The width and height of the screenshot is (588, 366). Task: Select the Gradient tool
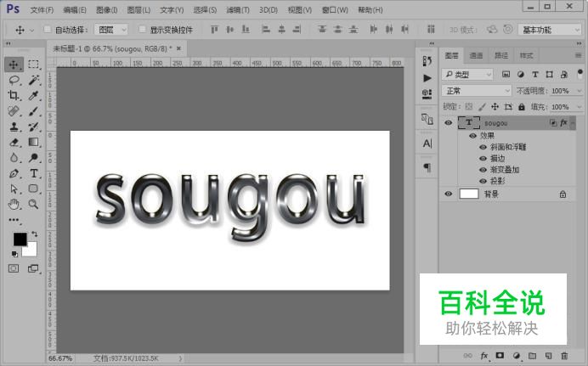(33, 142)
